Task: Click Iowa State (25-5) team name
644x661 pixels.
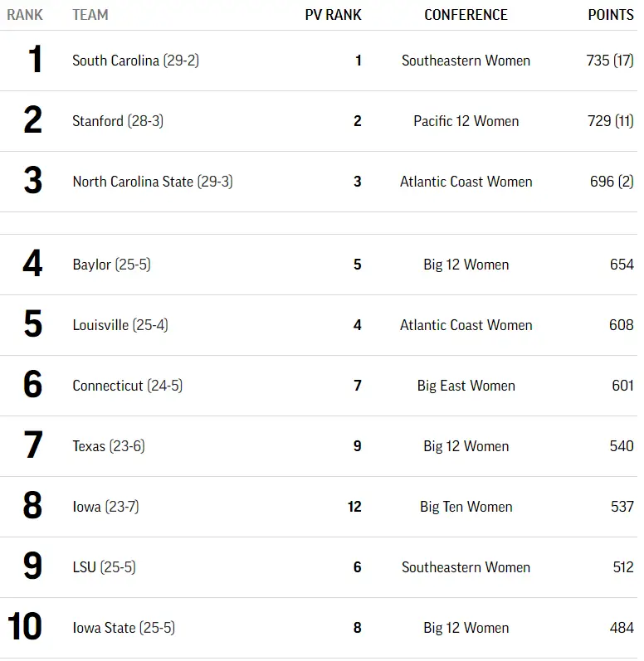Action: pos(124,628)
